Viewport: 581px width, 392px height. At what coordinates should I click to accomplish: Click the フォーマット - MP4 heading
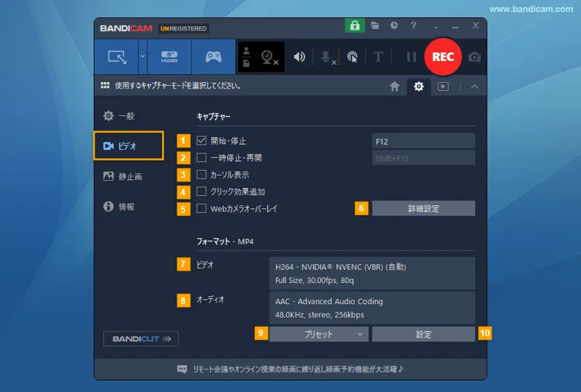pyautogui.click(x=225, y=242)
